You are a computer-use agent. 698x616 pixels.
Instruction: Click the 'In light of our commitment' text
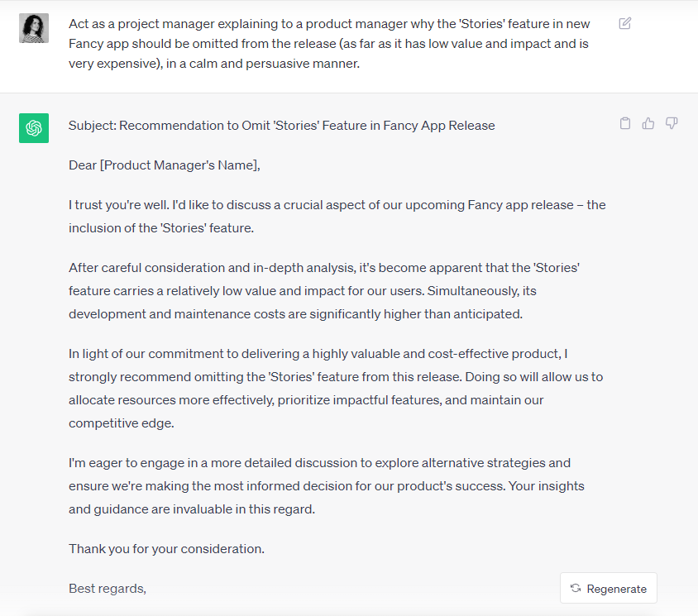pyautogui.click(x=145, y=354)
